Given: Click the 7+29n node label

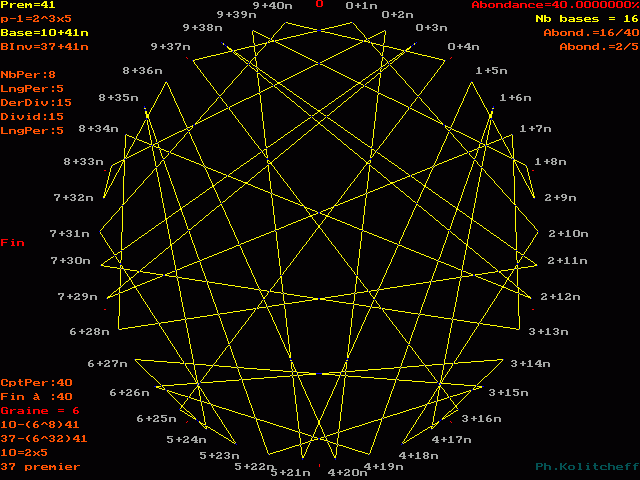Looking at the screenshot, I should pos(77,297).
